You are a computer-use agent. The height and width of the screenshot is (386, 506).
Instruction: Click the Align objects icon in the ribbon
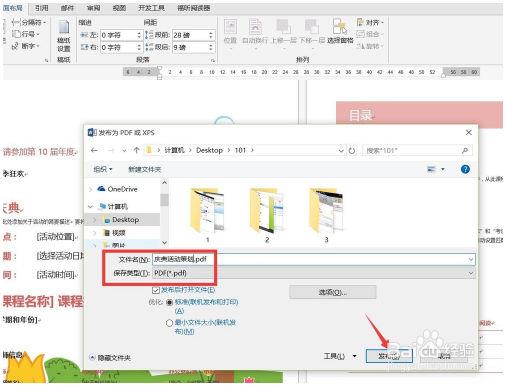point(360,22)
